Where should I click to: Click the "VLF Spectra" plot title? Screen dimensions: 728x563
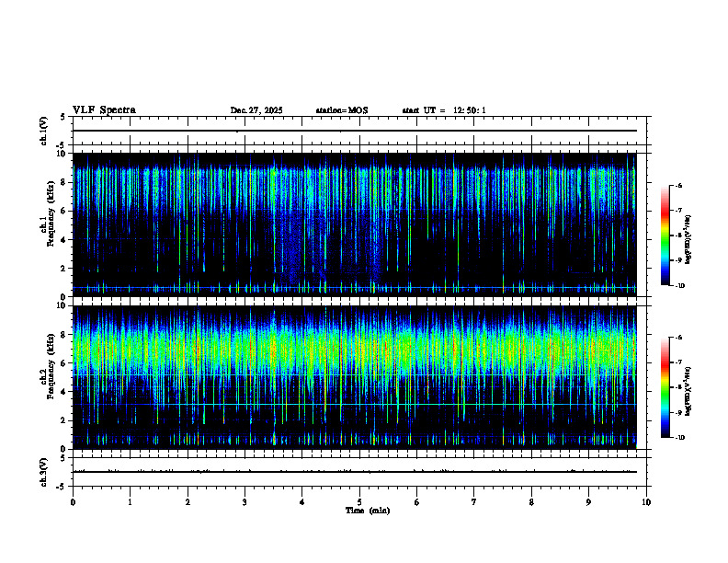tap(104, 110)
